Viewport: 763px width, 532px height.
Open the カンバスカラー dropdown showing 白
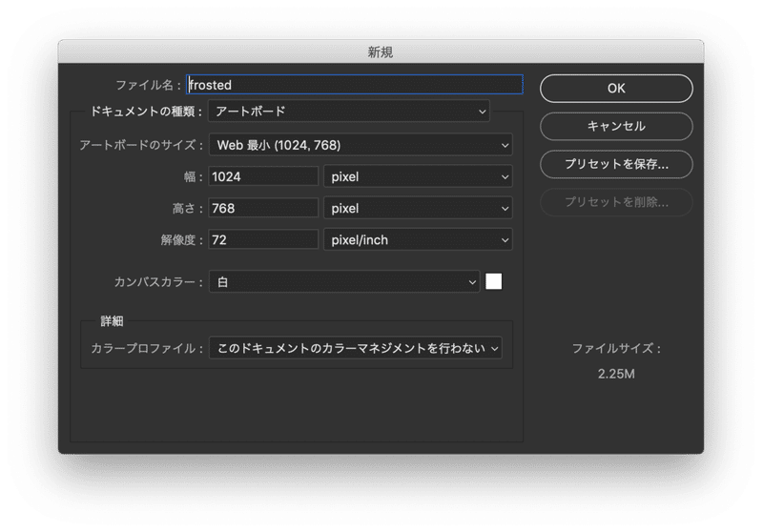point(344,282)
